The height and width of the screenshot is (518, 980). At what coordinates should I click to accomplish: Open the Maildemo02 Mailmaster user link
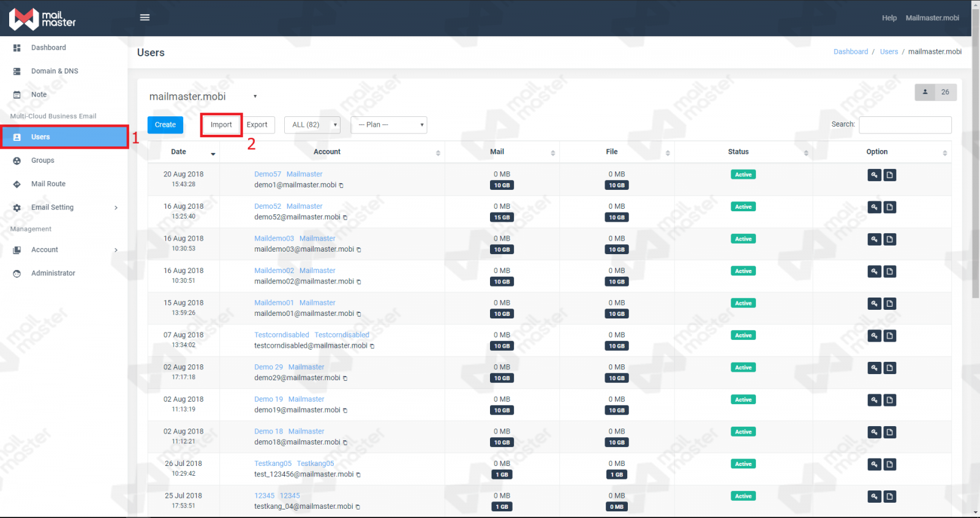click(x=295, y=271)
